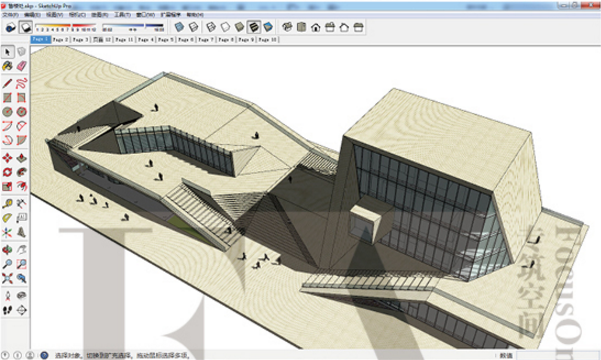Open the Page 10 scene tab
The image size is (601, 360).
point(267,39)
